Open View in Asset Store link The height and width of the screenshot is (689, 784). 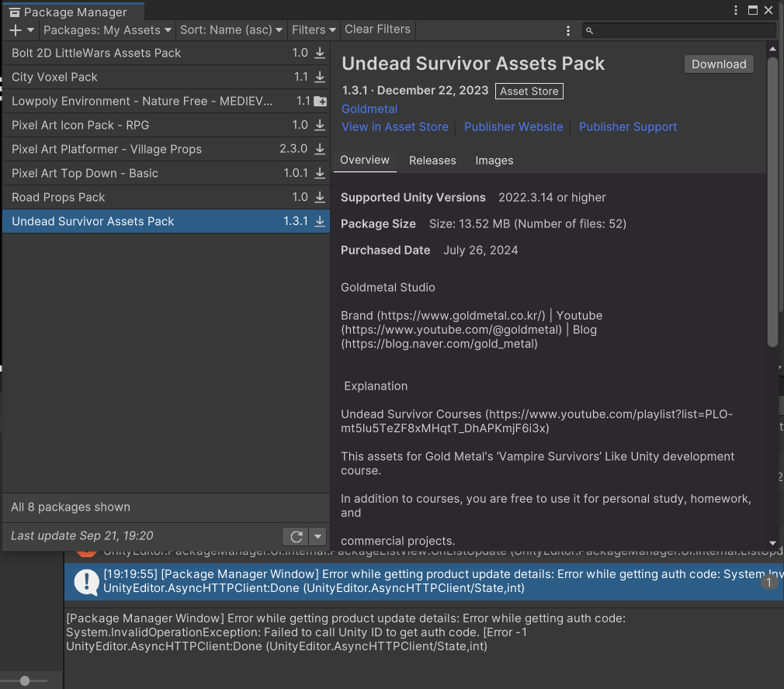[x=395, y=127]
